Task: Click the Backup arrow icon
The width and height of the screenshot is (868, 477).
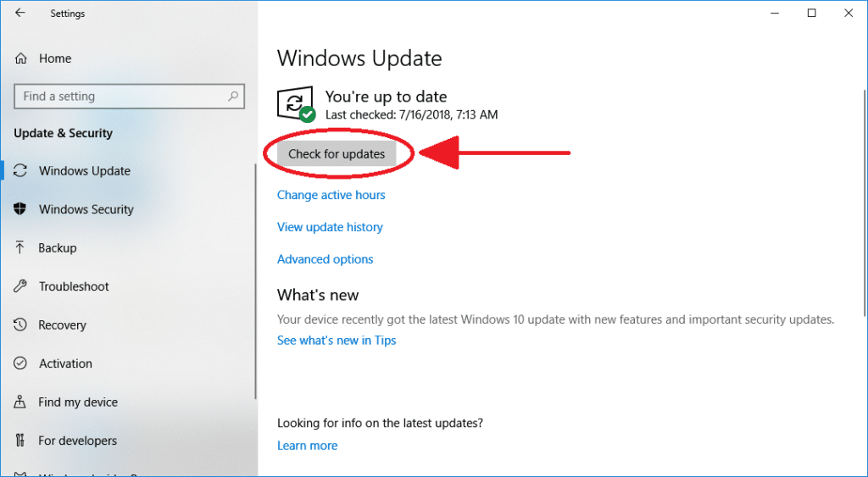Action: (20, 247)
